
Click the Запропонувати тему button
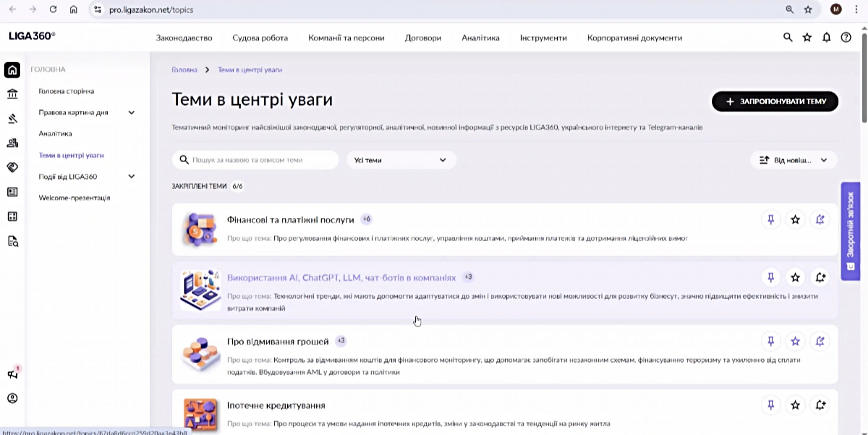pyautogui.click(x=775, y=102)
